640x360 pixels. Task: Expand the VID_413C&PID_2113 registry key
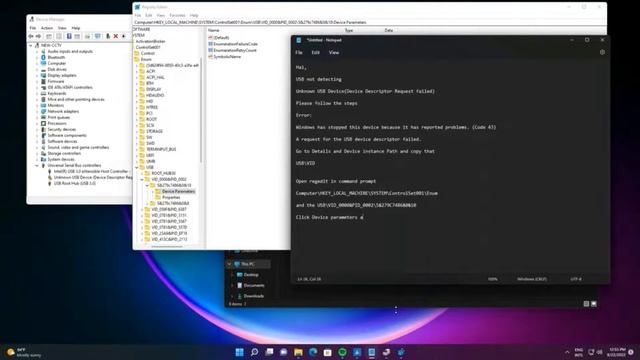142,240
